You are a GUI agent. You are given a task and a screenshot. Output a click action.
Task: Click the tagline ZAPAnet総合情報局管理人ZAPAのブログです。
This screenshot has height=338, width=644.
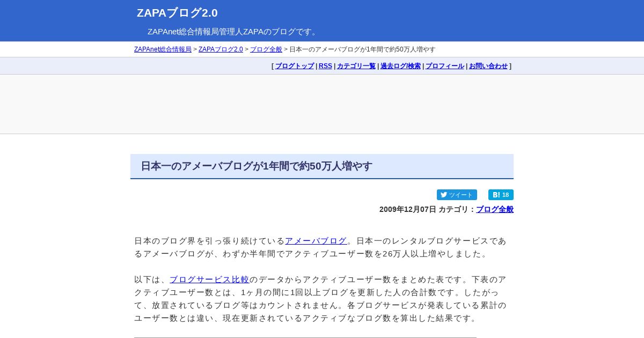click(x=233, y=32)
